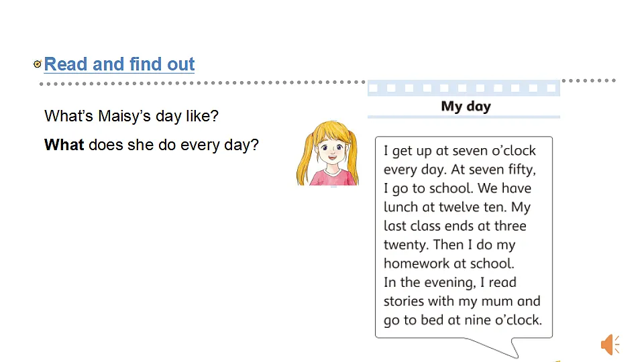Viewport: 644px width, 362px height.
Task: Select the line I get up at seven o'clock
Action: (460, 151)
